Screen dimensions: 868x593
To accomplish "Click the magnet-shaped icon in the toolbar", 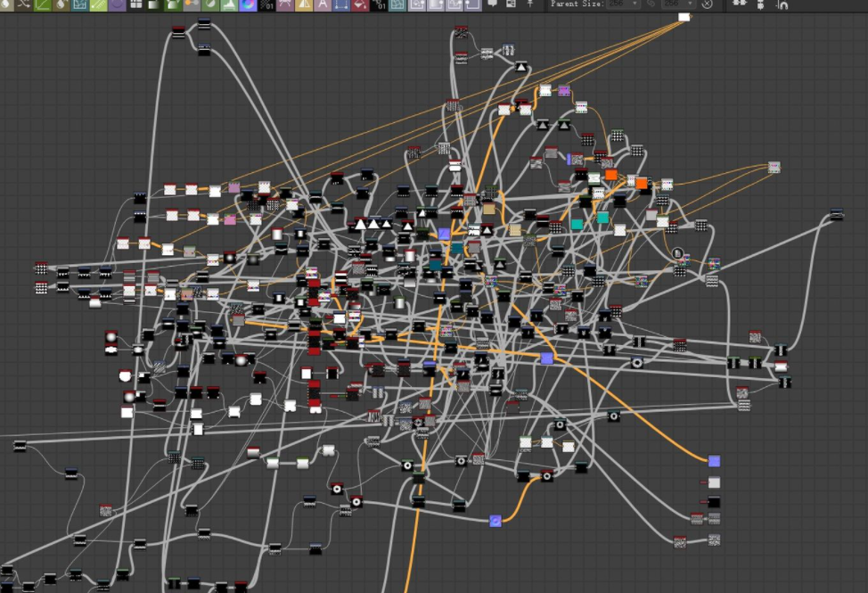I will [x=782, y=4].
